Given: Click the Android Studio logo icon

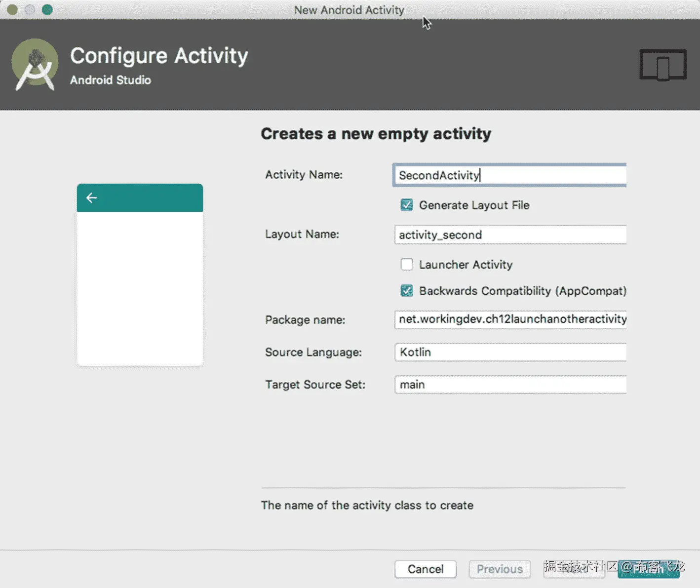Looking at the screenshot, I should 35,64.
